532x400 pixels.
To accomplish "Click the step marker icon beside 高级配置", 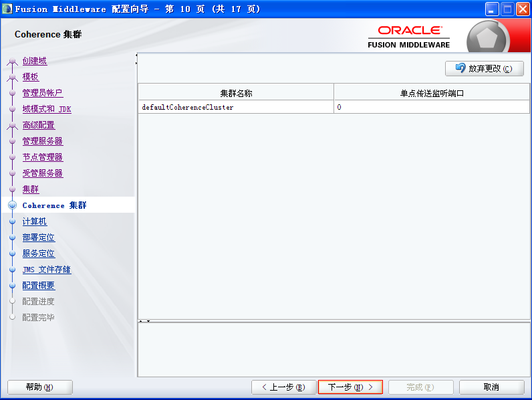I will coord(12,126).
